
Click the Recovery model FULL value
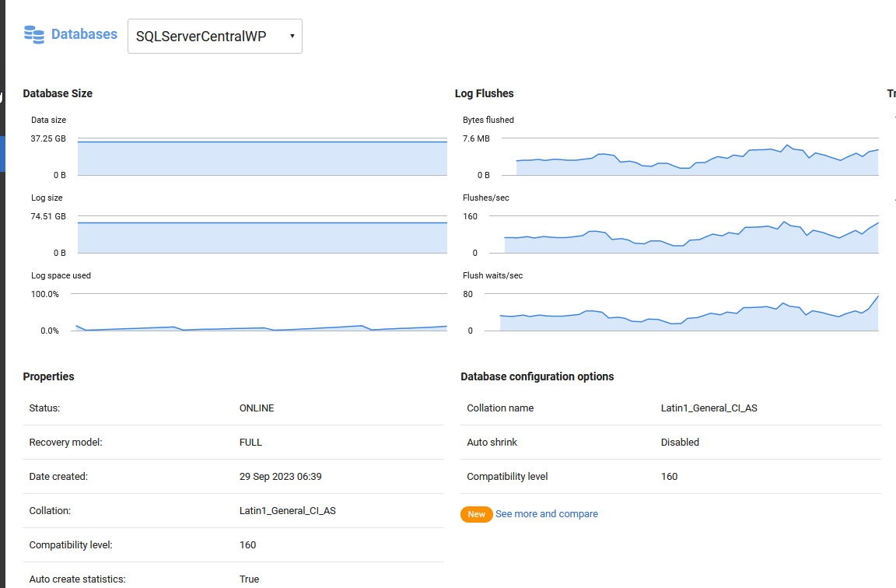click(x=250, y=443)
